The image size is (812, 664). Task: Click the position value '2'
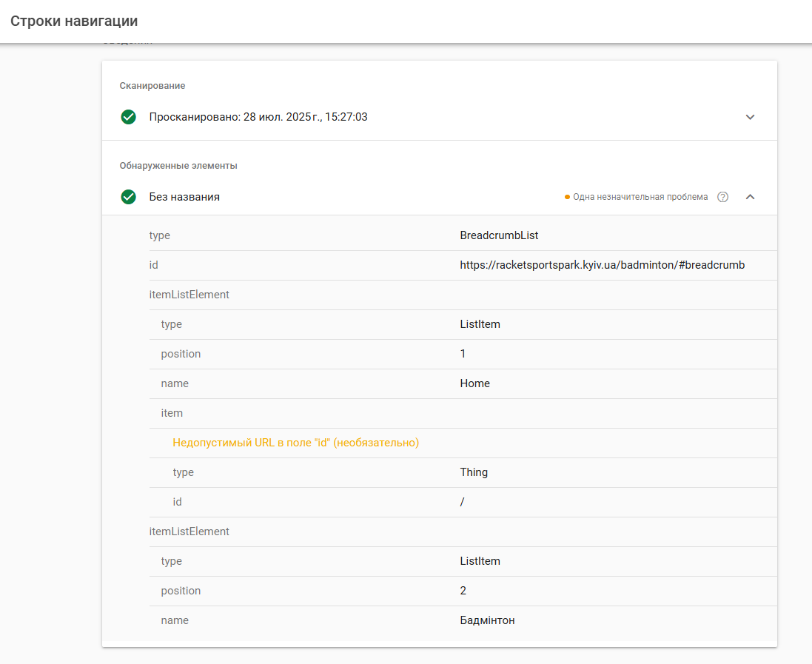[463, 591]
